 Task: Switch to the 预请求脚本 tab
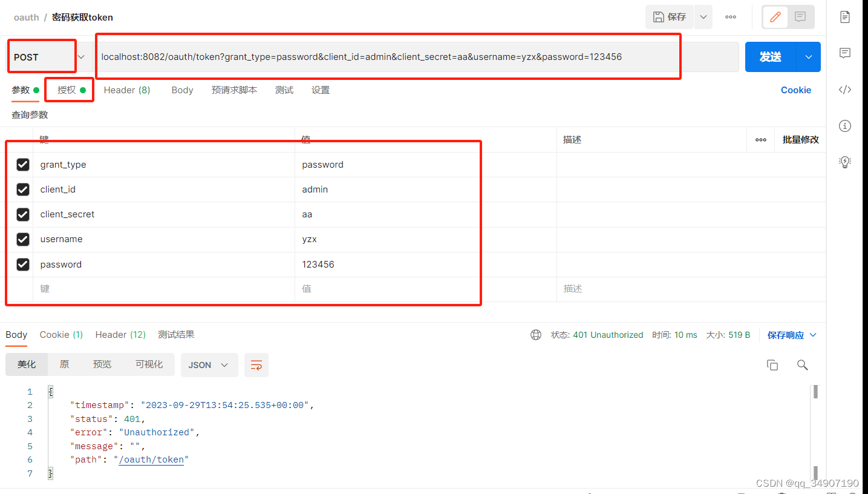pos(234,90)
